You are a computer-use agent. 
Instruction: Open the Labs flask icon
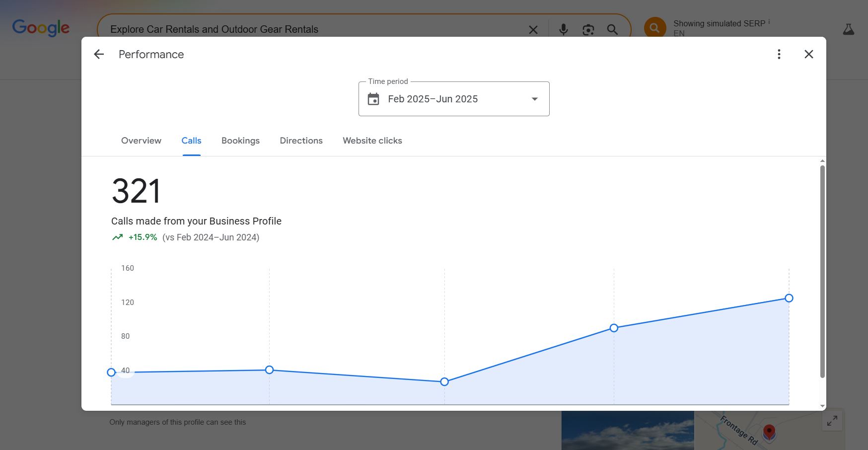(x=848, y=30)
